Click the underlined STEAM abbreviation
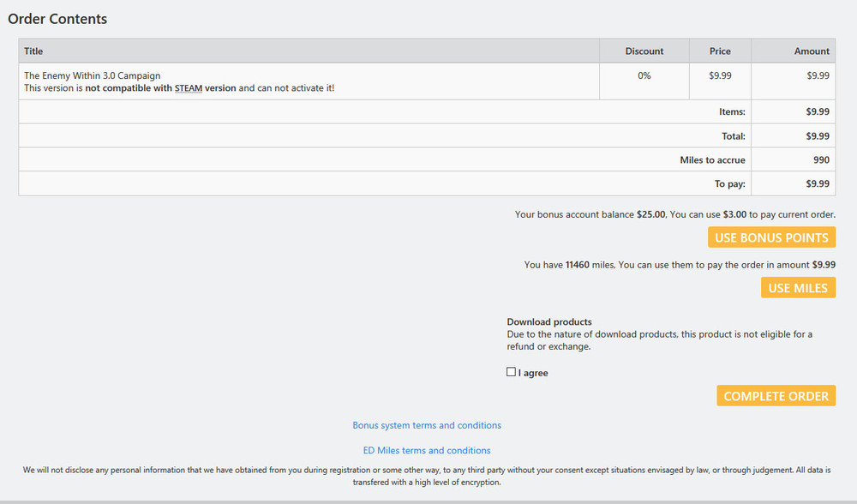The image size is (857, 504). tap(189, 87)
